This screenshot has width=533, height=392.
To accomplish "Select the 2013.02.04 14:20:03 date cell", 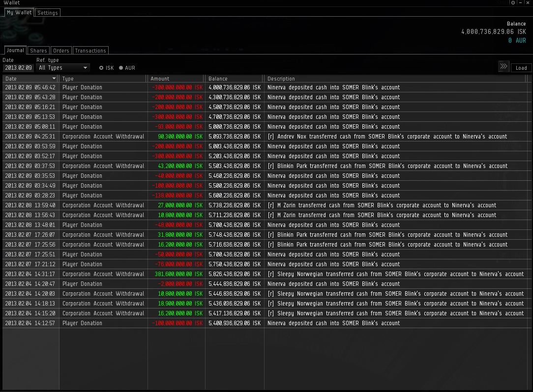I will 30,294.
